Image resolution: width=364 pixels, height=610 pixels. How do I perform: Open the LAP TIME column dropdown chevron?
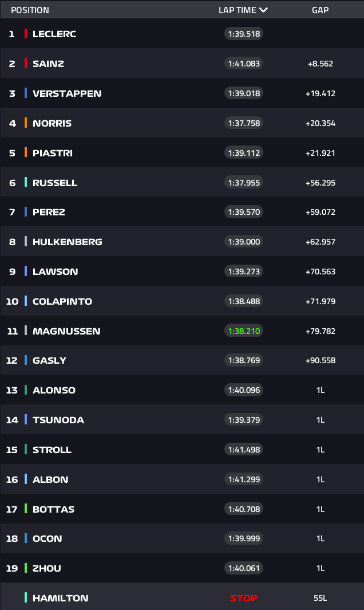(264, 10)
